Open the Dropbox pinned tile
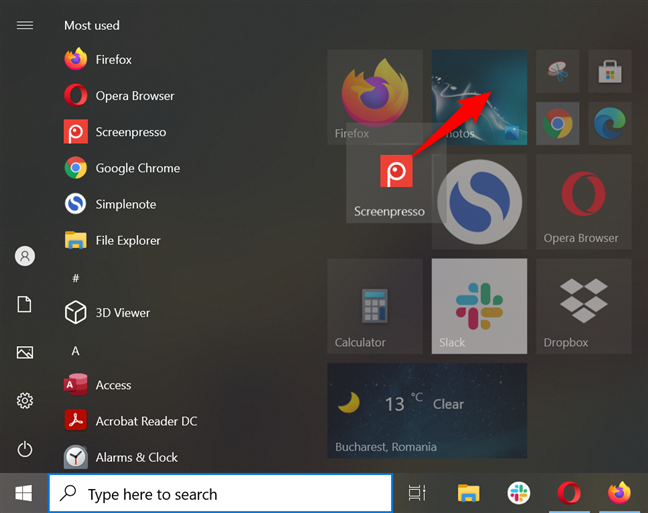 pos(584,306)
